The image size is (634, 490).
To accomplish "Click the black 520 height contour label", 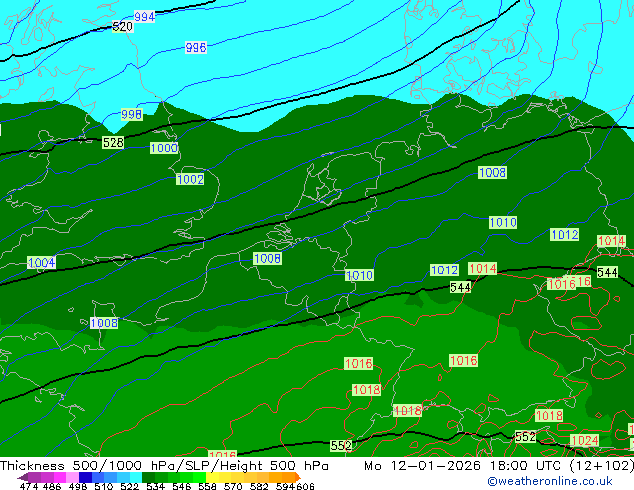I will [x=123, y=27].
